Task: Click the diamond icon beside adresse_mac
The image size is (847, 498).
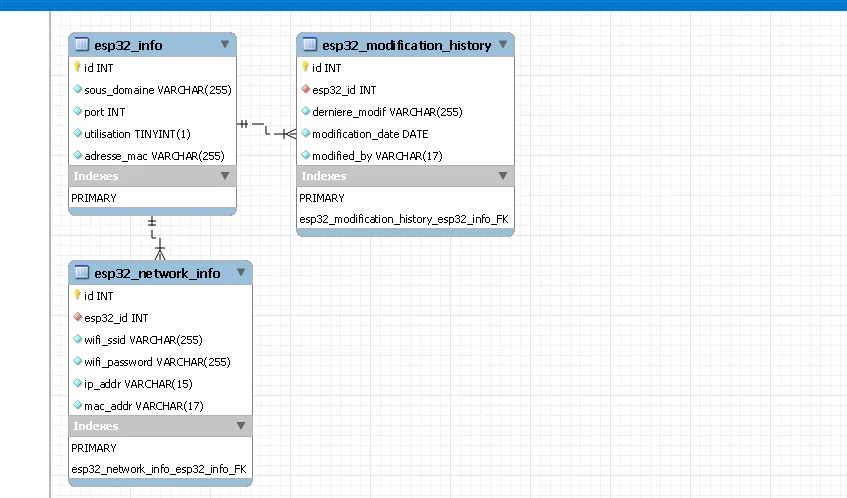Action: (x=77, y=155)
